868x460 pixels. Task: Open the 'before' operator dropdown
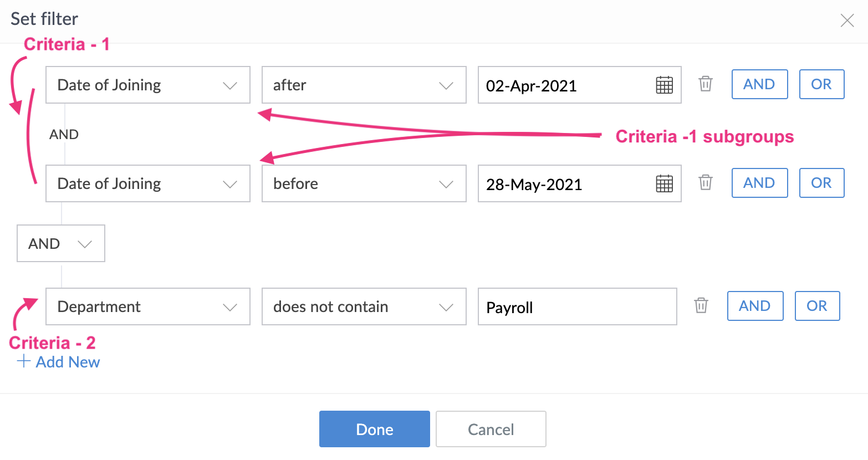(x=364, y=184)
